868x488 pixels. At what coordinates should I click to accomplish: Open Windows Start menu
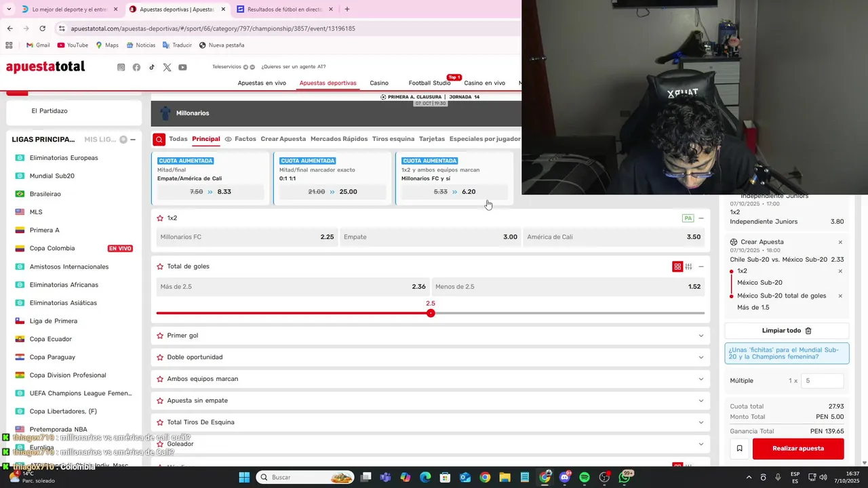click(244, 477)
